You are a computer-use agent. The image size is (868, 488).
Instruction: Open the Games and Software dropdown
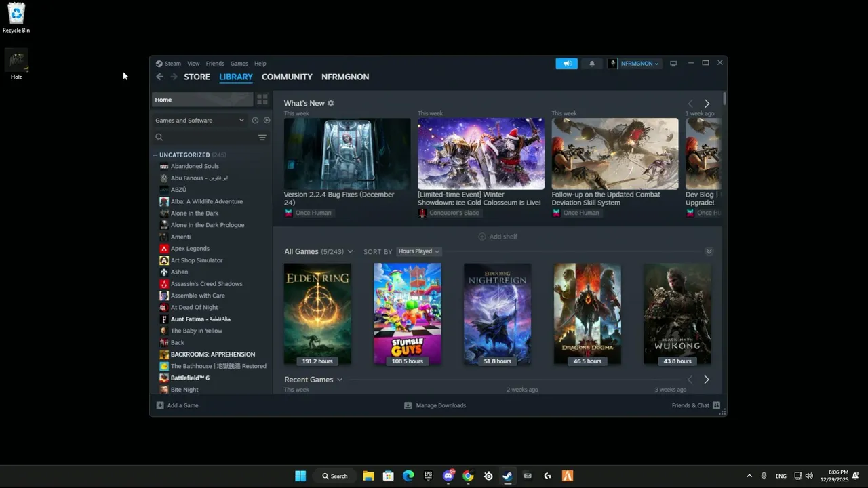(x=200, y=121)
